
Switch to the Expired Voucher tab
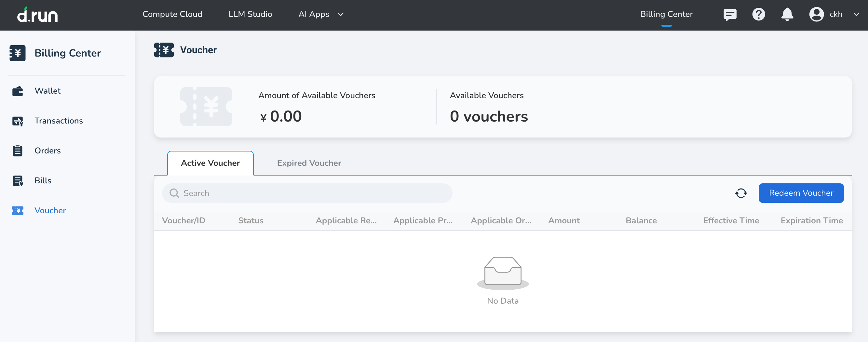pos(309,163)
